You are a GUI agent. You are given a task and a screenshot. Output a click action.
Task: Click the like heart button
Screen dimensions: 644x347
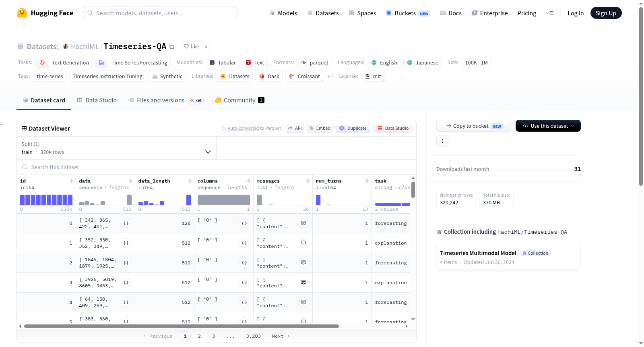click(191, 46)
